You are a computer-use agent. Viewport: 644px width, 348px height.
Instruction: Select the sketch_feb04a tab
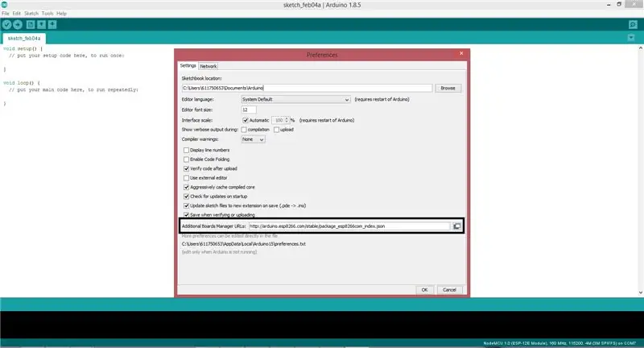pyautogui.click(x=24, y=38)
